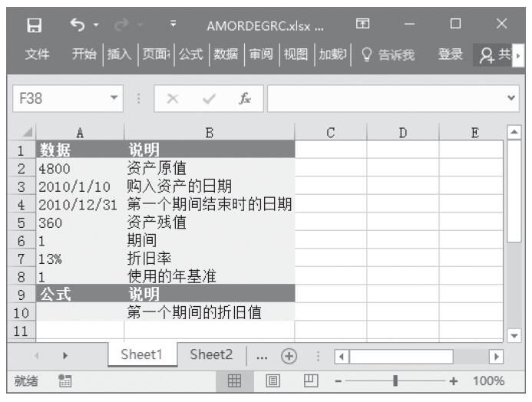Click the Insert Function fx icon
Screen dimensions: 532x402
click(x=246, y=100)
